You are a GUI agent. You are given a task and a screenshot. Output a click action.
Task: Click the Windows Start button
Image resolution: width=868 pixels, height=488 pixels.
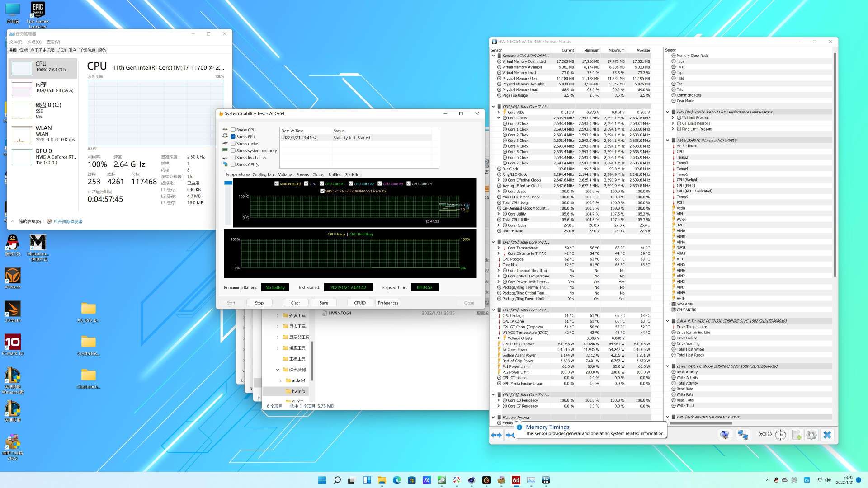pyautogui.click(x=322, y=480)
